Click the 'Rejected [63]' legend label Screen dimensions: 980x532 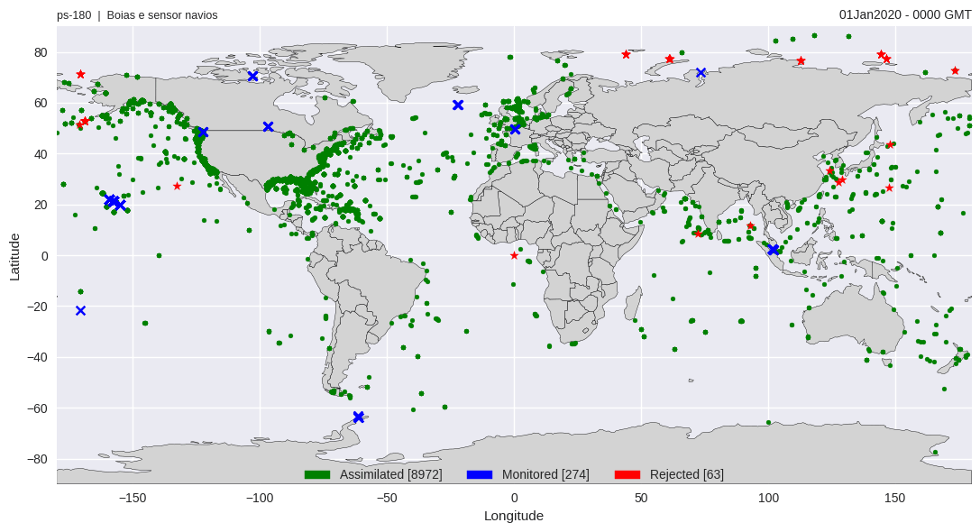686,474
